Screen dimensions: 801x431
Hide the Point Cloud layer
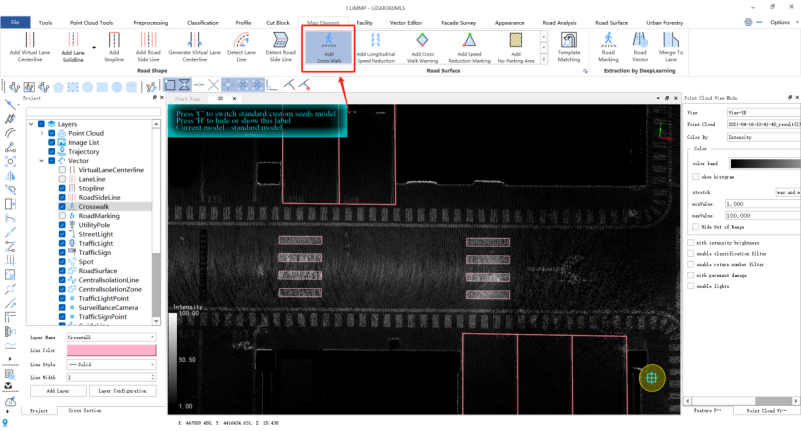[52, 133]
